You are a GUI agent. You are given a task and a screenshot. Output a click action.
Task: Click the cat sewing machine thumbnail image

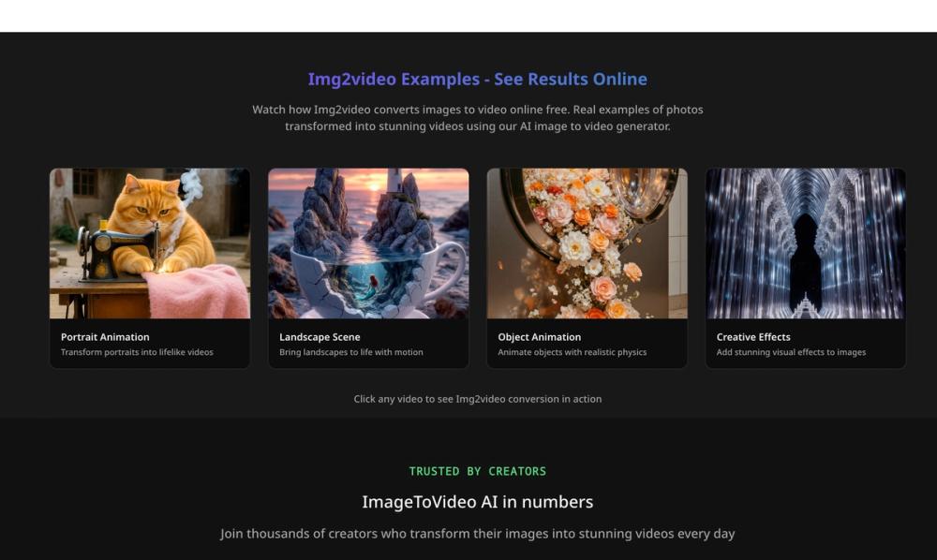click(x=150, y=243)
